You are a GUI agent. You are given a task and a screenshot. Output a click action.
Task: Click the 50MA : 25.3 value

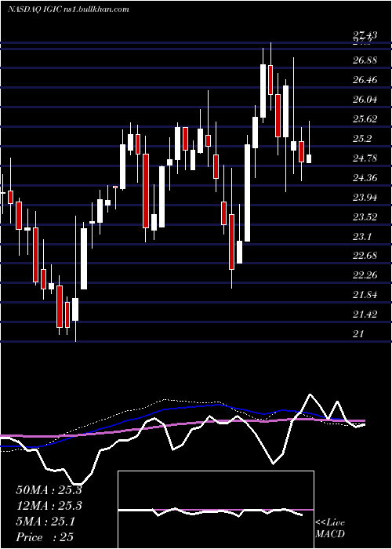(49, 489)
